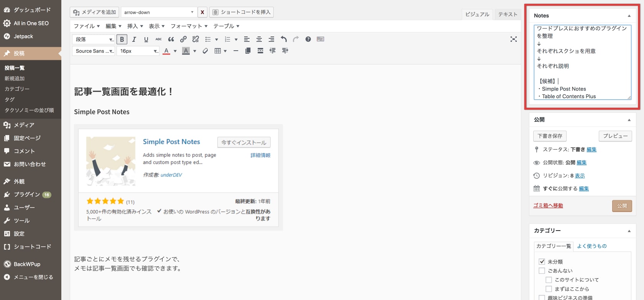Open the text color picker arrow
This screenshot has width=644, height=300.
pyautogui.click(x=175, y=51)
